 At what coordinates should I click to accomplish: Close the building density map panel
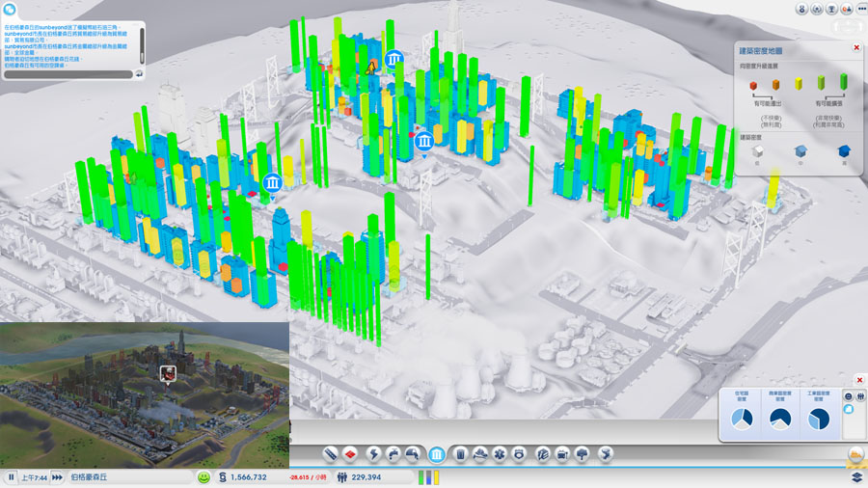coord(855,47)
